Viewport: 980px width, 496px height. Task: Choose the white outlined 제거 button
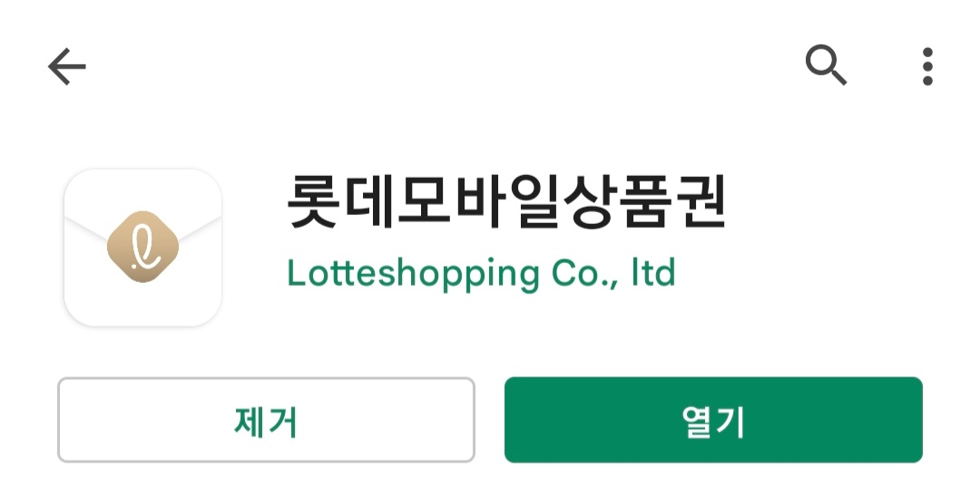click(266, 420)
